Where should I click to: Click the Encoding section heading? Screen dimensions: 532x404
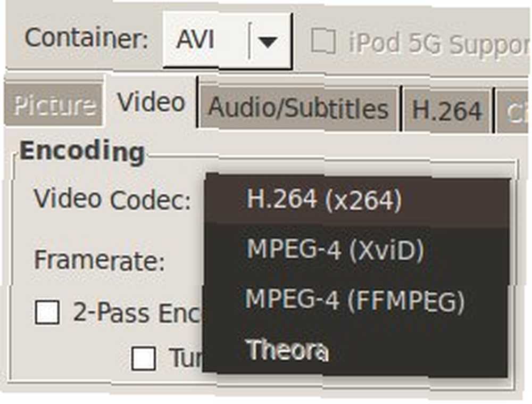tap(82, 151)
